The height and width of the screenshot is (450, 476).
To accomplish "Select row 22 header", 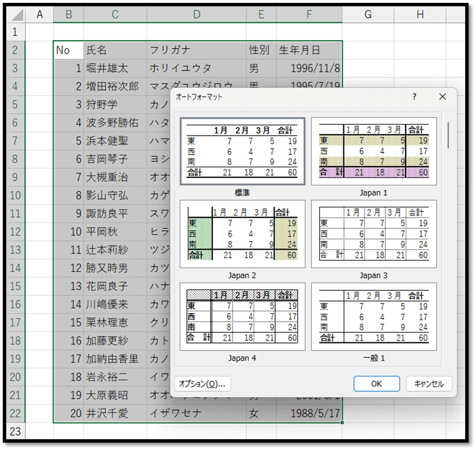I will point(15,413).
